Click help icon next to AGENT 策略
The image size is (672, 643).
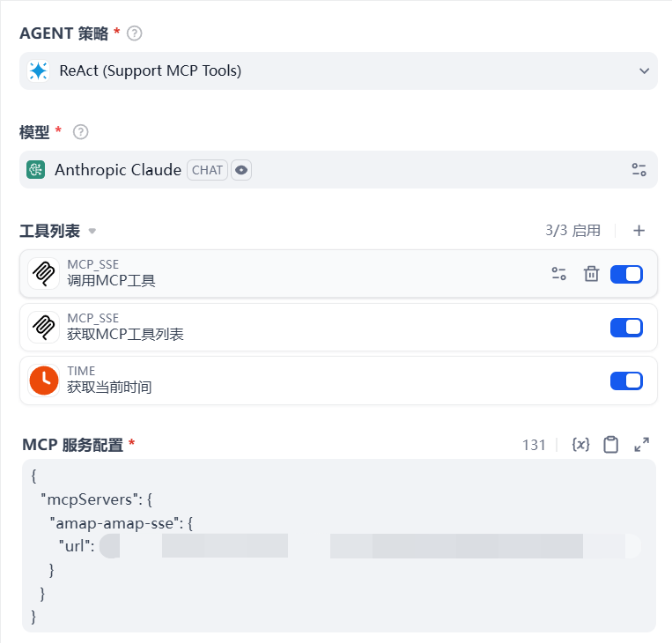[x=135, y=33]
